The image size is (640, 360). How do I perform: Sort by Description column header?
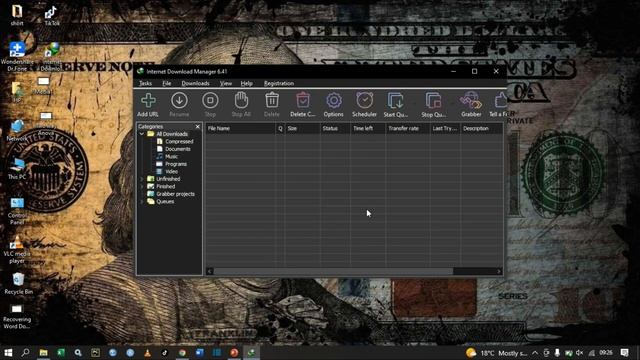tap(482, 129)
